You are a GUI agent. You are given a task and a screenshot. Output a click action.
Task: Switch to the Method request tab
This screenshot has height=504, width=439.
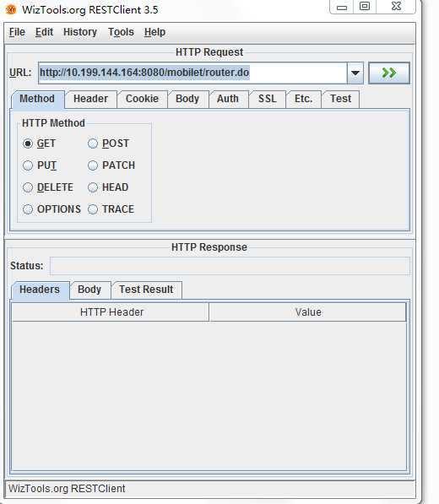37,99
